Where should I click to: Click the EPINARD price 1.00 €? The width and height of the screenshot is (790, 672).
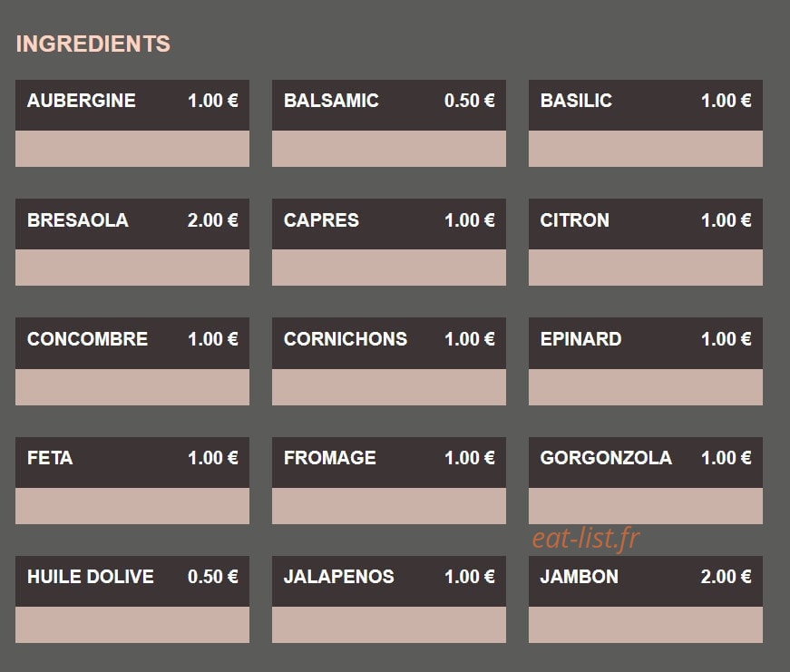(726, 339)
